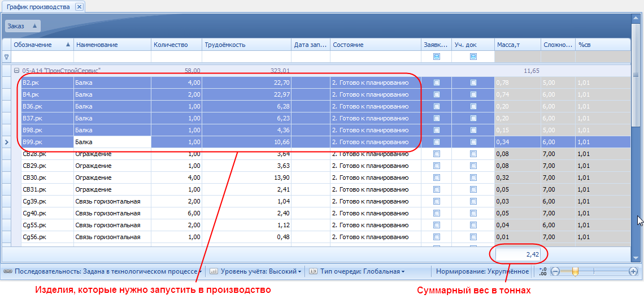644x303 pixels.
Task: Click the Наименование filter input field
Action: (112, 57)
